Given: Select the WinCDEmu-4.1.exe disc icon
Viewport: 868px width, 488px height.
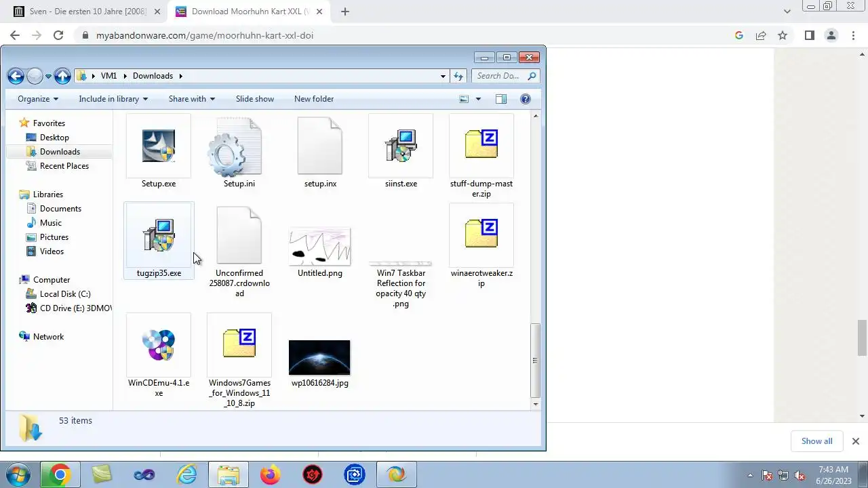Looking at the screenshot, I should coord(159,344).
